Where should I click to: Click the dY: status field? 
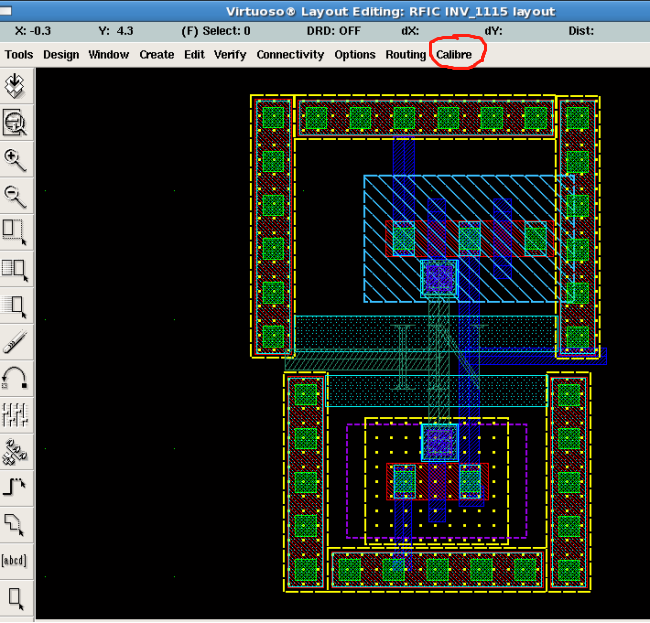493,31
